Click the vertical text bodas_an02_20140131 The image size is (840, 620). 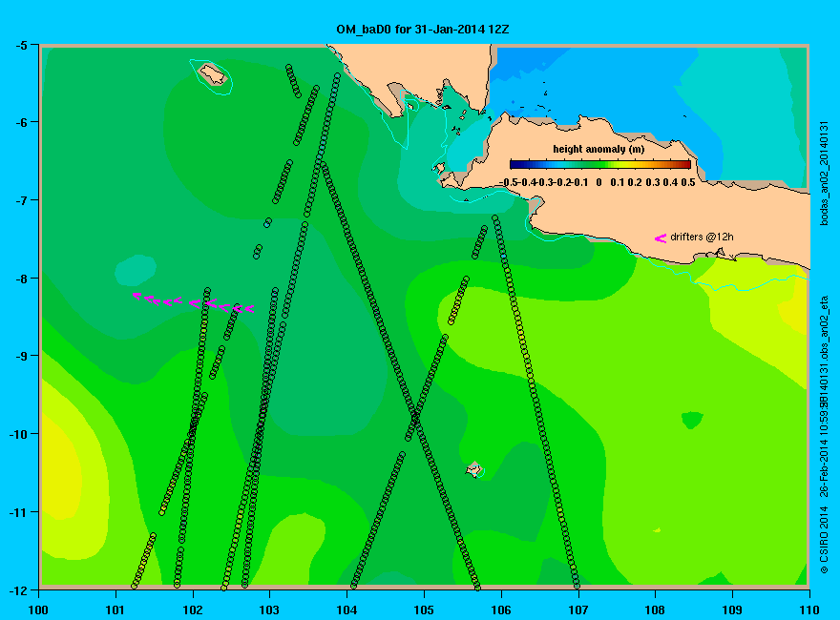(x=825, y=173)
